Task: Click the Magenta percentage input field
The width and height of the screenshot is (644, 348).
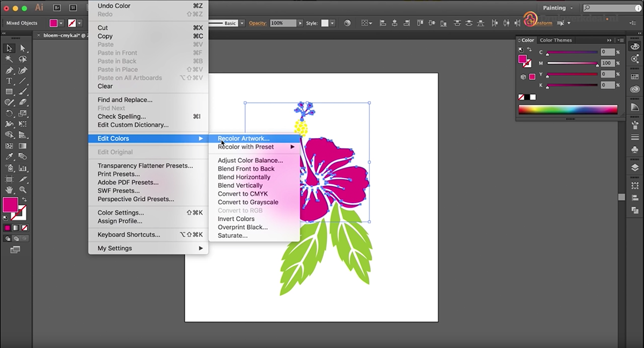Action: coord(608,63)
